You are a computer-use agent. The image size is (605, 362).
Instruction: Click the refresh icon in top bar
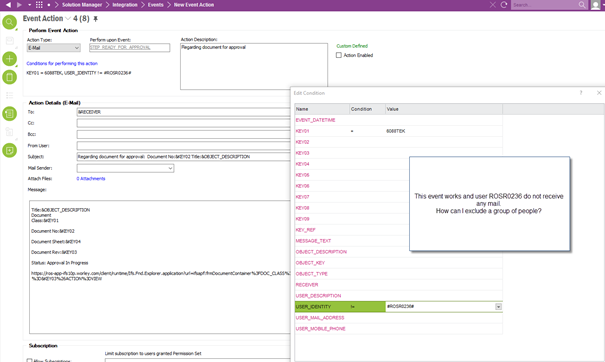504,5
